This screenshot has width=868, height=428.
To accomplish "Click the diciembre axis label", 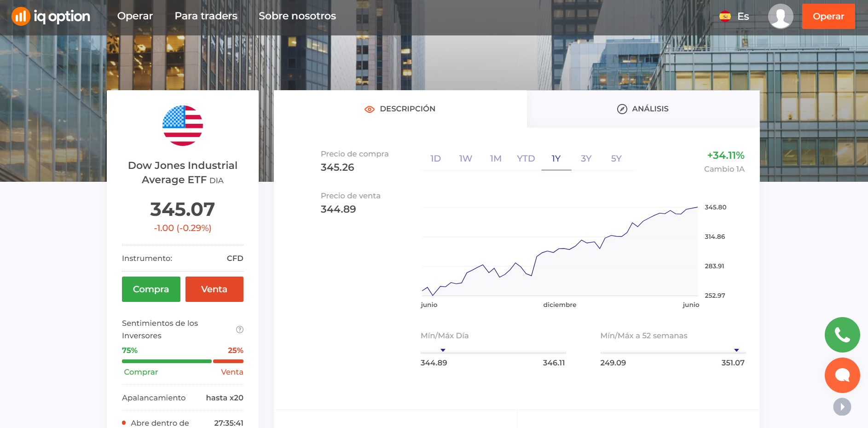I will pos(560,305).
